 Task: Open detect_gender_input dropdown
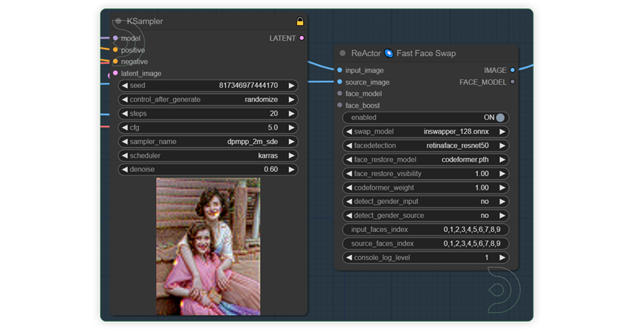[x=426, y=201]
